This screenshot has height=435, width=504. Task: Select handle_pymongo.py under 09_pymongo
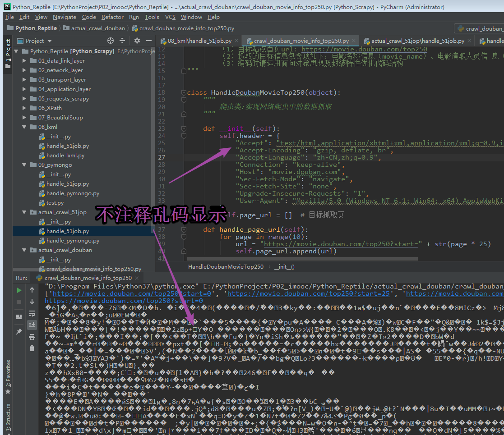[73, 193]
